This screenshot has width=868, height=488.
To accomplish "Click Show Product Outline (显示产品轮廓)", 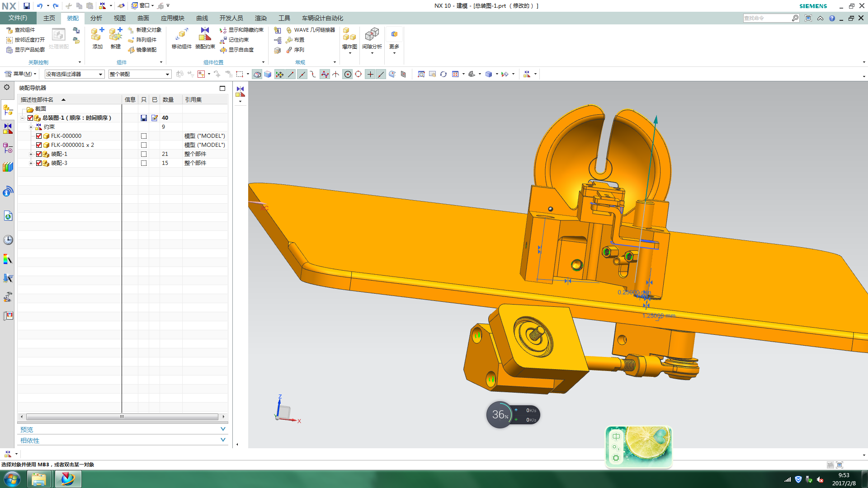I will point(25,50).
